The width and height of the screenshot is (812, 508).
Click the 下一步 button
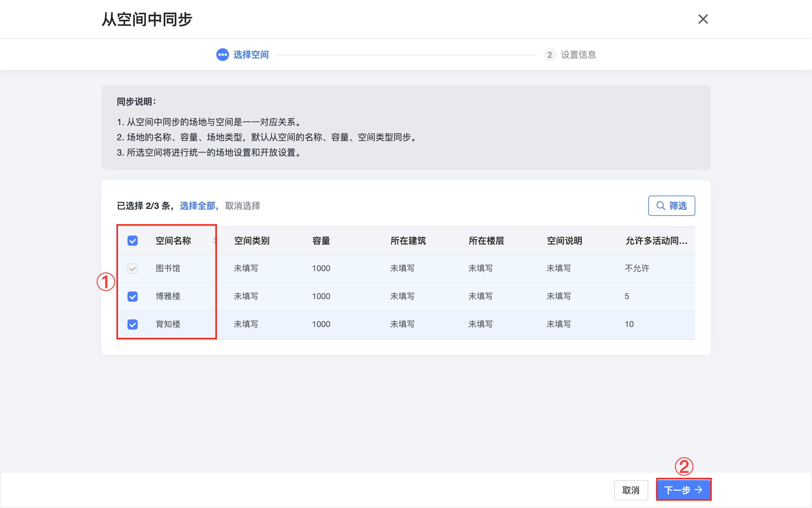[684, 490]
